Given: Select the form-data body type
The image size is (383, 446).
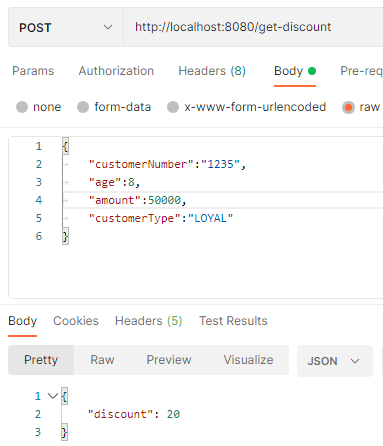Looking at the screenshot, I should click(114, 107).
